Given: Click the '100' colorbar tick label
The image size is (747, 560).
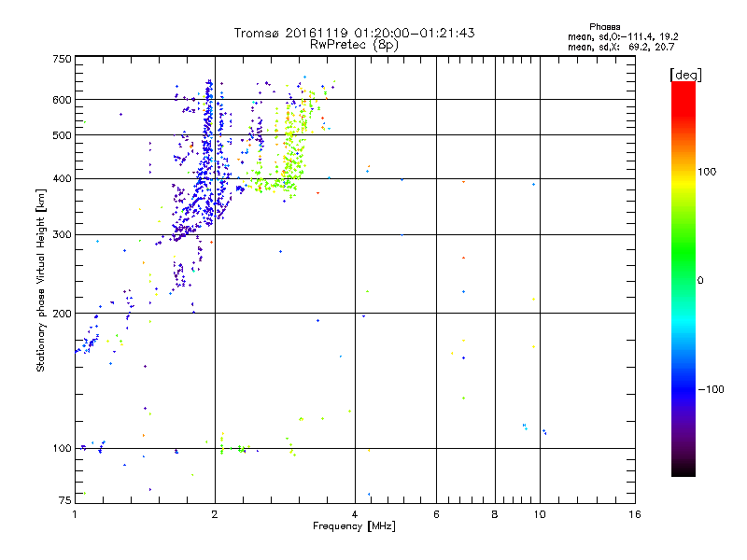Looking at the screenshot, I should [707, 172].
